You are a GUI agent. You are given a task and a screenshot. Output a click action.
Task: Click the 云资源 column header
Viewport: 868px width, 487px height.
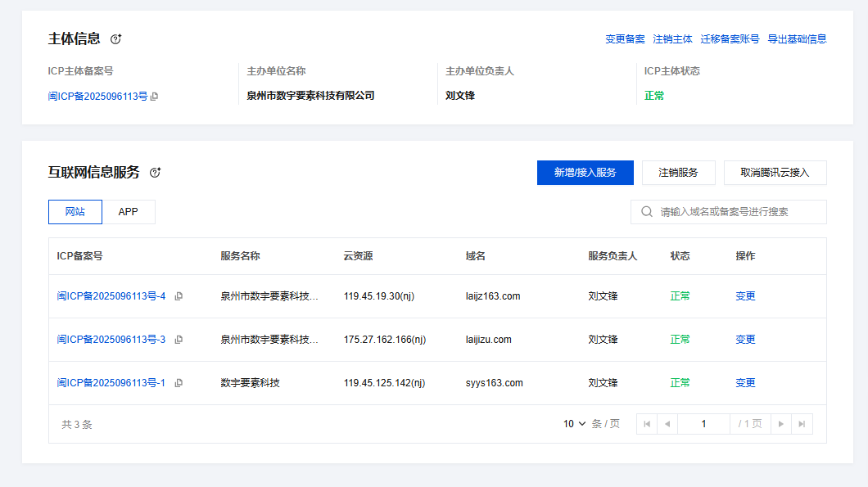pyautogui.click(x=358, y=256)
